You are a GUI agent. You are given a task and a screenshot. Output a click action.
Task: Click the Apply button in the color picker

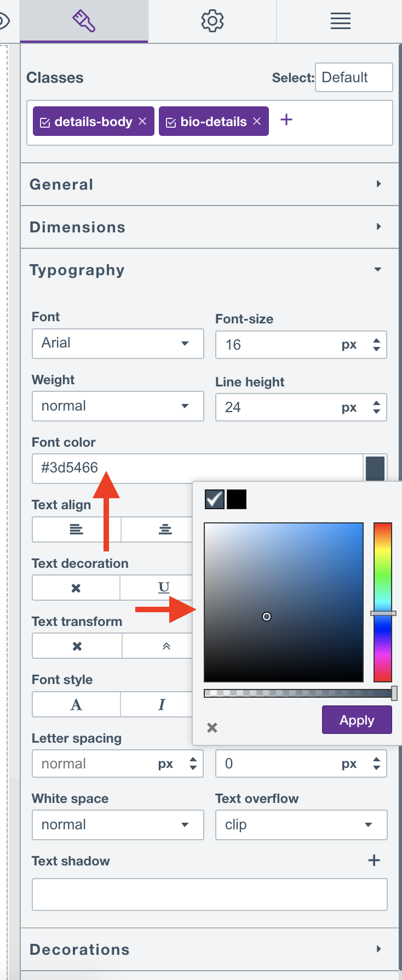(x=357, y=720)
